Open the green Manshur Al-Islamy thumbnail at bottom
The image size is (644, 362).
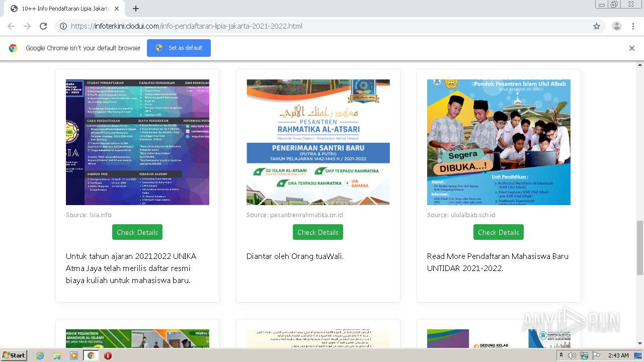pos(137,338)
